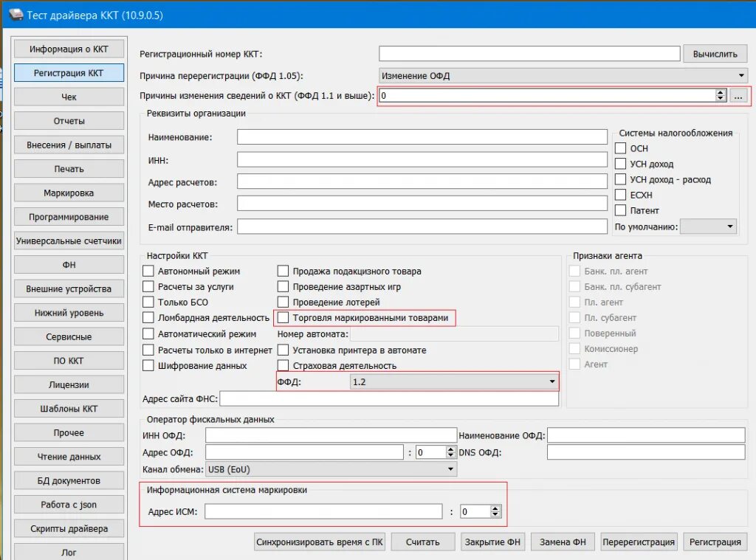
Task: Check the УСН доход checkbox
Action: (620, 164)
